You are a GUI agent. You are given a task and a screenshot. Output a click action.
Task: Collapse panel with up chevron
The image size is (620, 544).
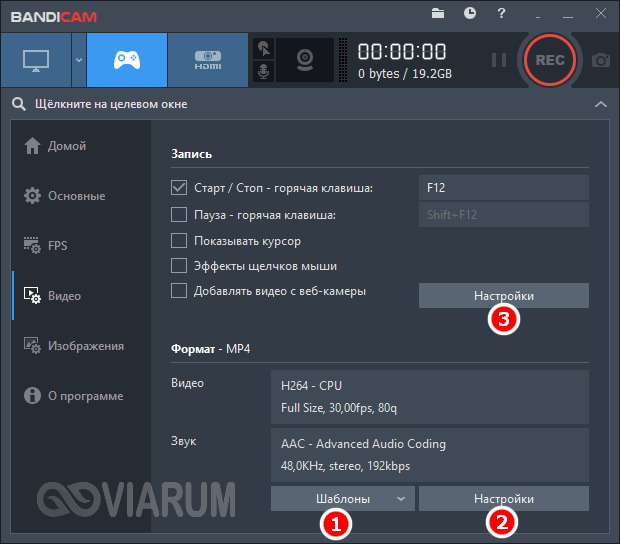click(x=601, y=104)
